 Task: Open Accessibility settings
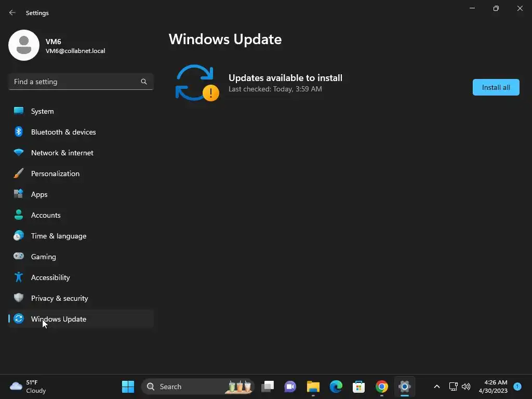pos(81,277)
